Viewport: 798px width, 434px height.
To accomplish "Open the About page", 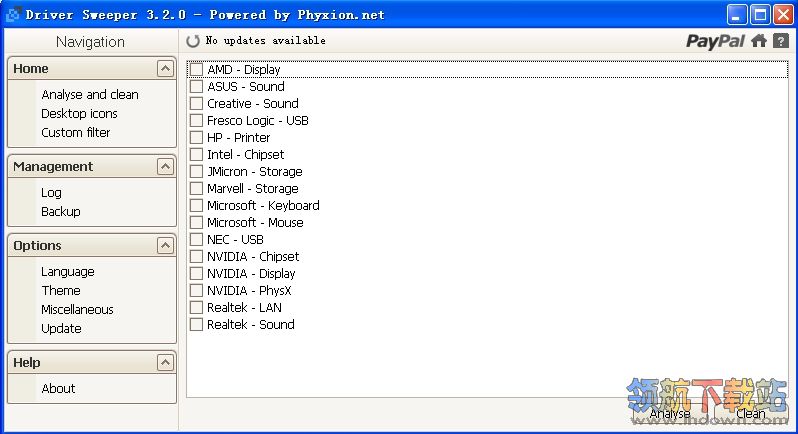I will pos(59,389).
